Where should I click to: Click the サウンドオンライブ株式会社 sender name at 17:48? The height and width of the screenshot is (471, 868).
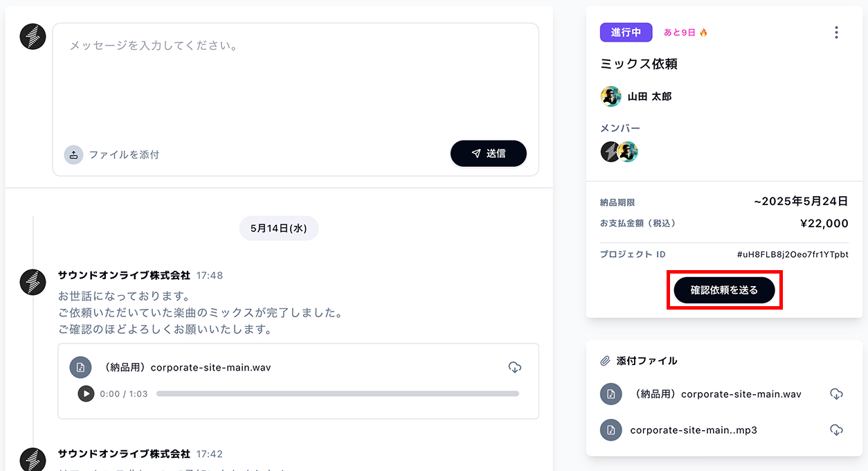(x=124, y=275)
